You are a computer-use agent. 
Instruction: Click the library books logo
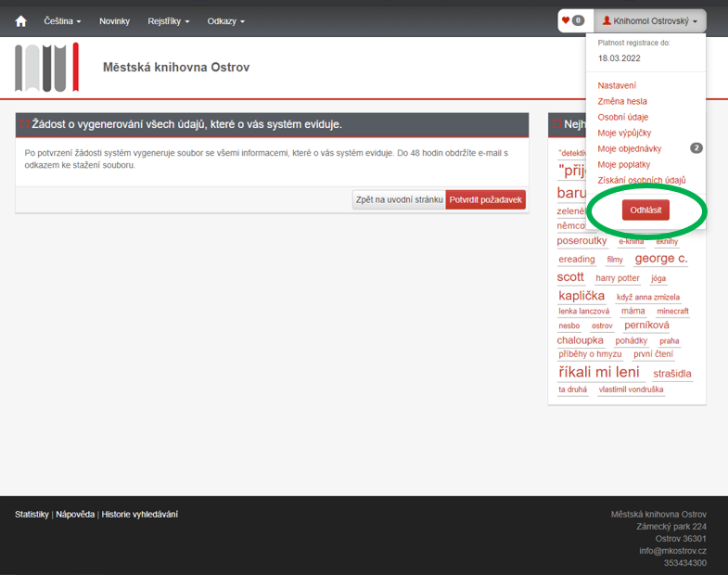point(47,67)
